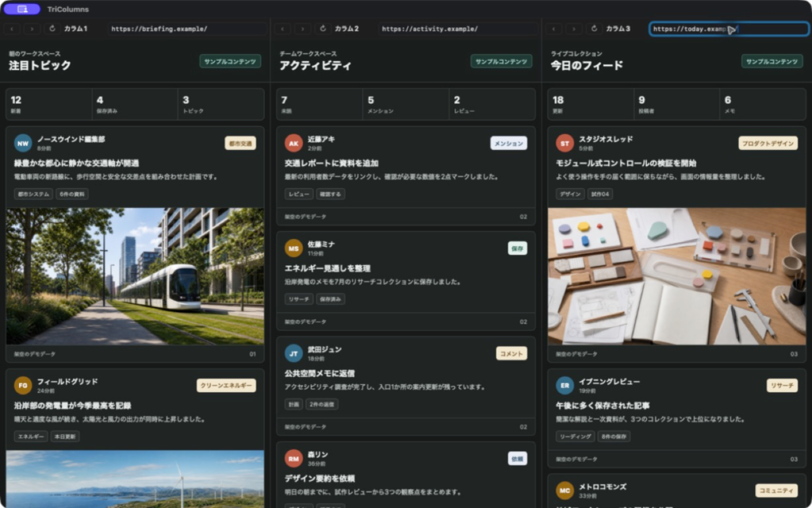Screen dimensions: 812x508
Task: Click the リーディング chip
Action: click(576, 437)
